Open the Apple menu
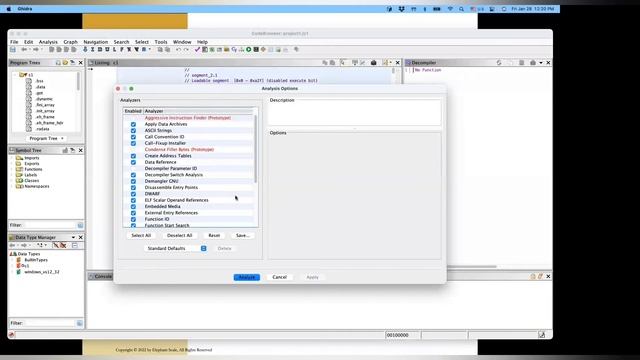The height and width of the screenshot is (360, 640). pyautogui.click(x=9, y=9)
